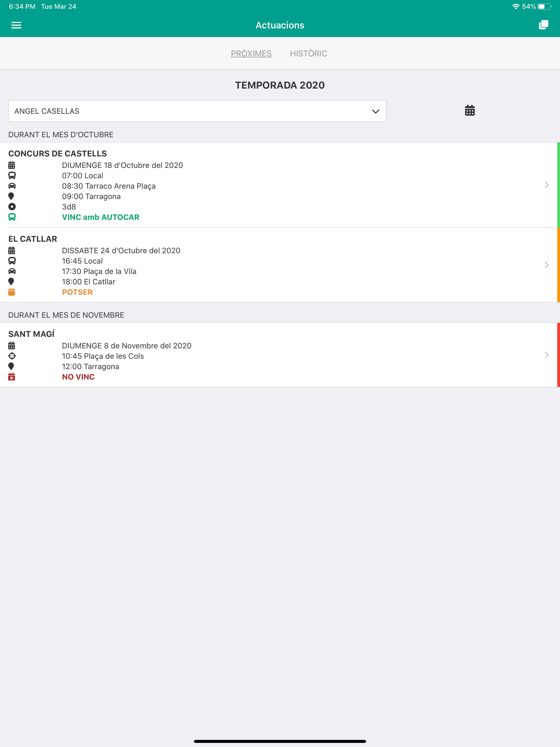Tap the NO VINC attendance status
Screen dimensions: 560x747
point(78,377)
